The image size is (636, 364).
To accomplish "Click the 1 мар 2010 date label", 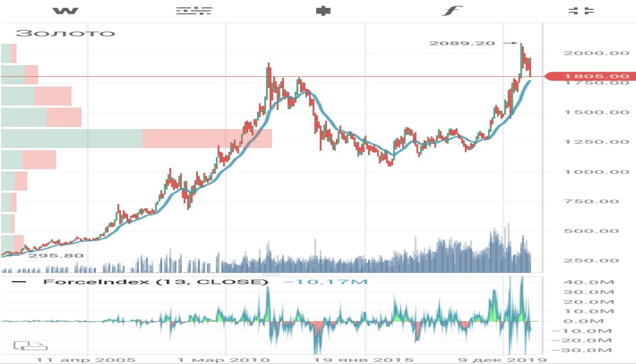I will pos(223,360).
